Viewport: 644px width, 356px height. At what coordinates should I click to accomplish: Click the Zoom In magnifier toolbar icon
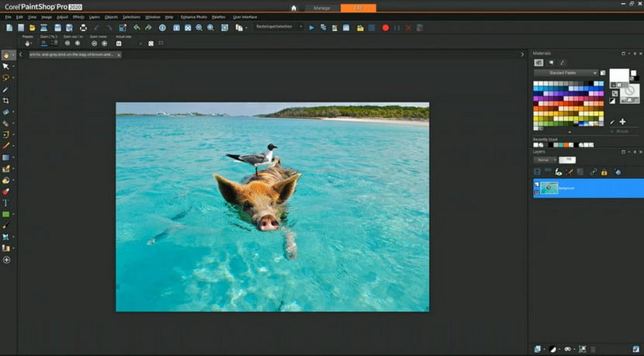pos(211,28)
